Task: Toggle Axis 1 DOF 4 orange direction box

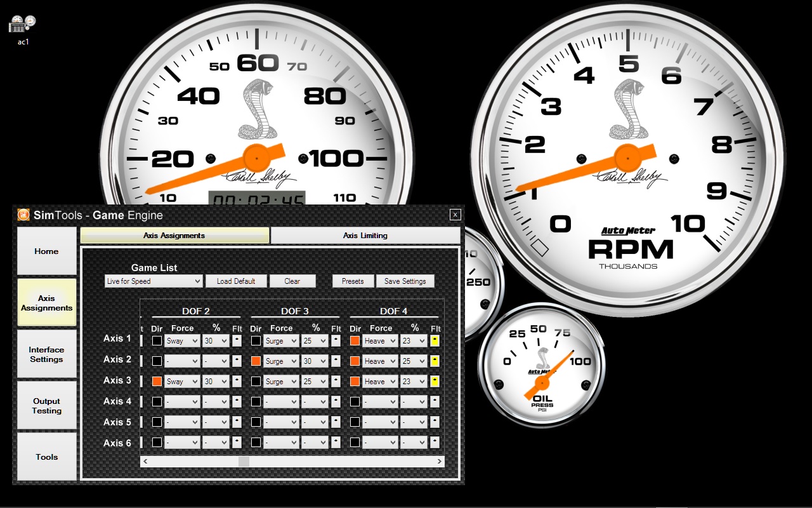Action: pos(355,341)
